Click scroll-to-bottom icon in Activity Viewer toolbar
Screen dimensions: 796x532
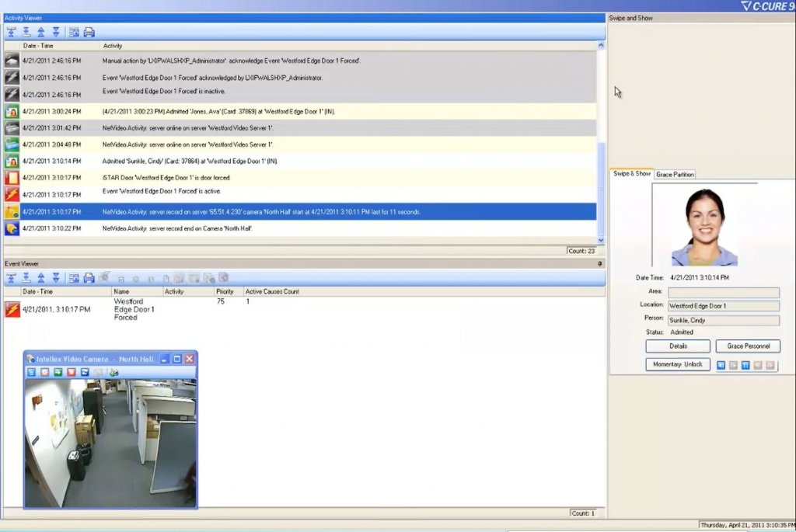coord(26,32)
